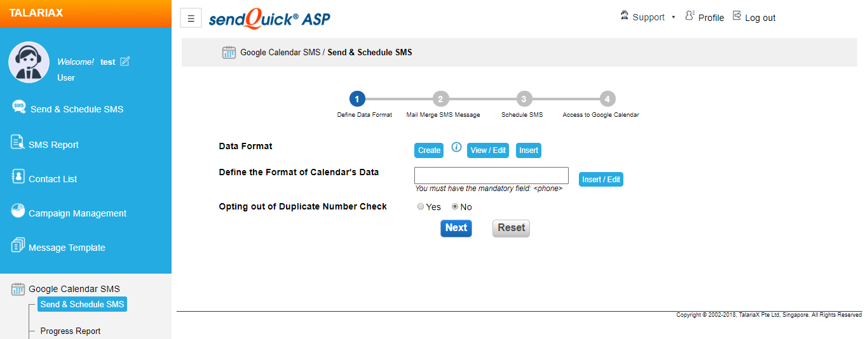Screen dimensions: 868x339
Task: Click the Support link text
Action: pyautogui.click(x=649, y=17)
